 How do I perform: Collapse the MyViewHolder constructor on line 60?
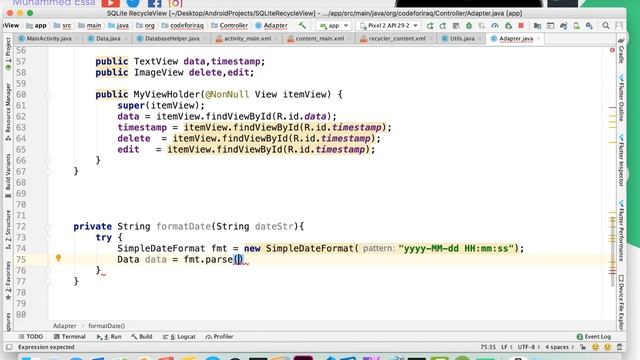(48, 95)
